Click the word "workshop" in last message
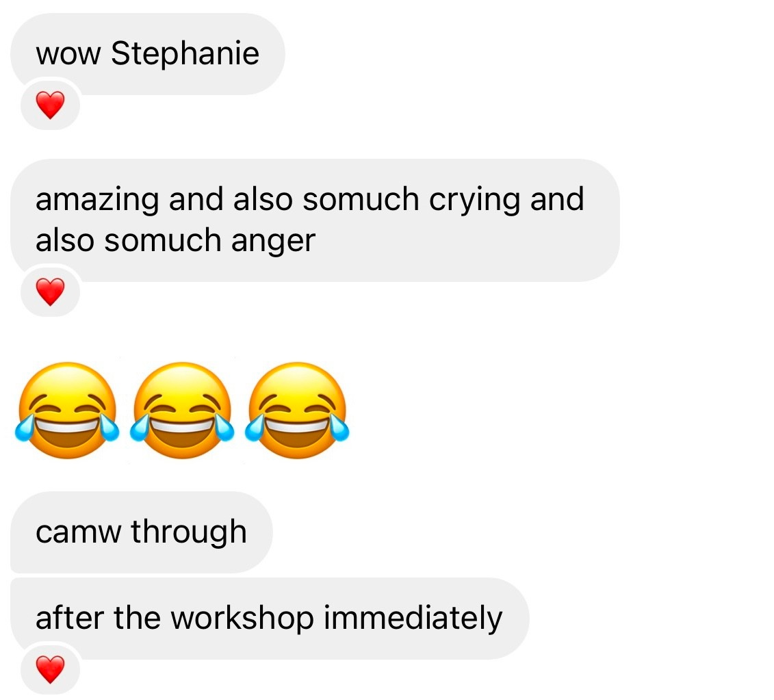 (242, 618)
